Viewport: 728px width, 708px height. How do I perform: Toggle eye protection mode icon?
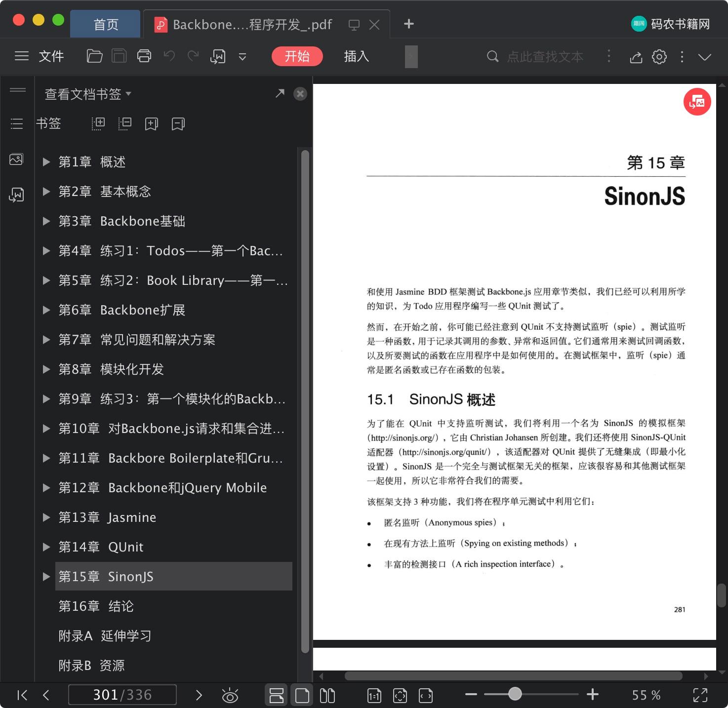click(230, 695)
